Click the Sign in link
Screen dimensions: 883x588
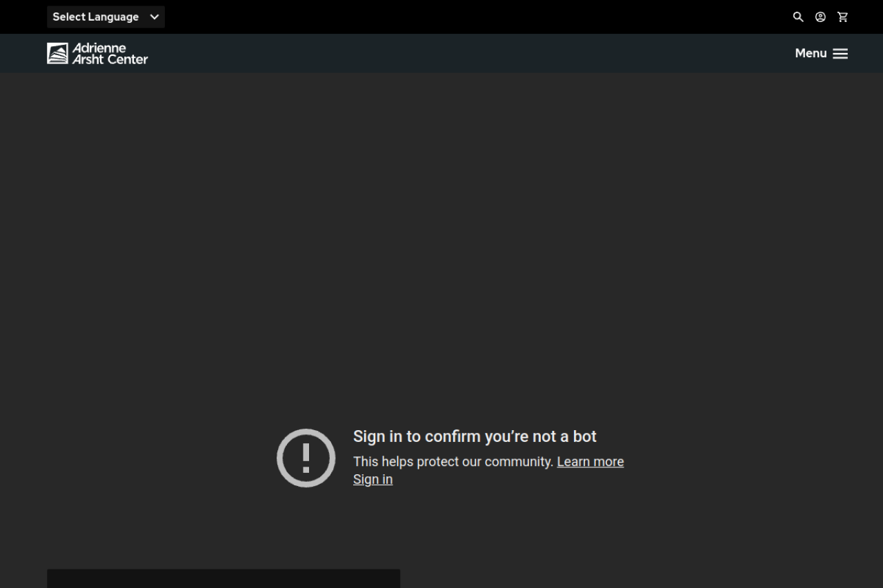pos(373,480)
